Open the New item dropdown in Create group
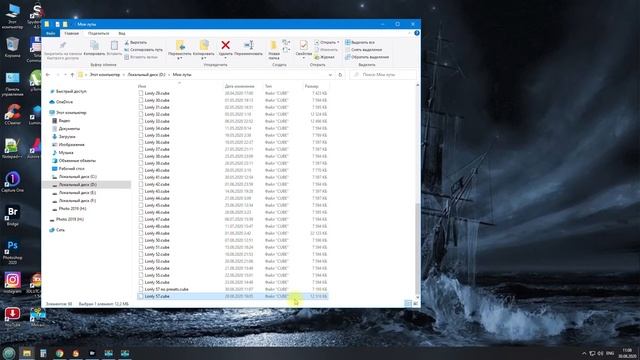The height and width of the screenshot is (360, 640). (x=286, y=42)
